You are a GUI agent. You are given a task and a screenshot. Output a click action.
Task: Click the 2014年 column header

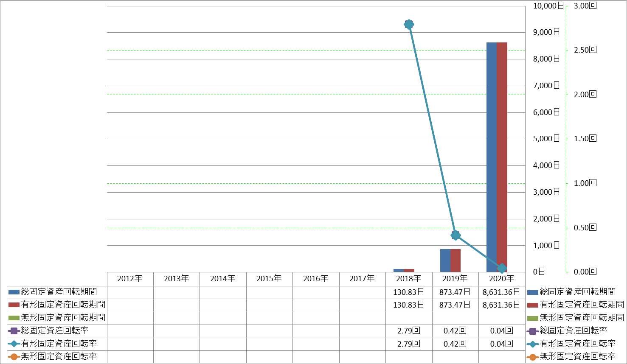point(223,279)
